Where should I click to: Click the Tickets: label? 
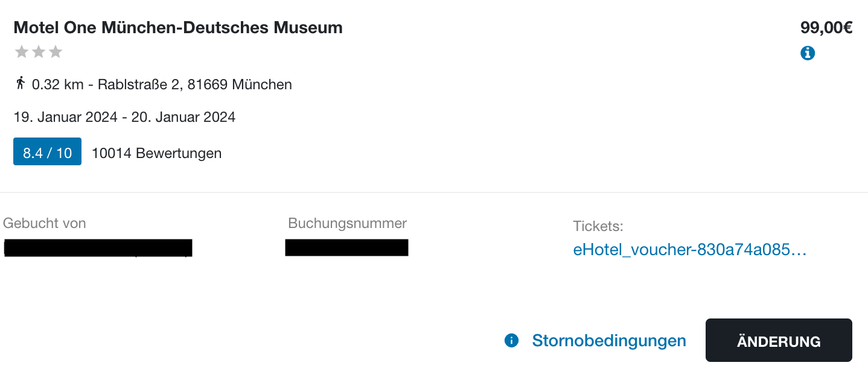tap(598, 227)
